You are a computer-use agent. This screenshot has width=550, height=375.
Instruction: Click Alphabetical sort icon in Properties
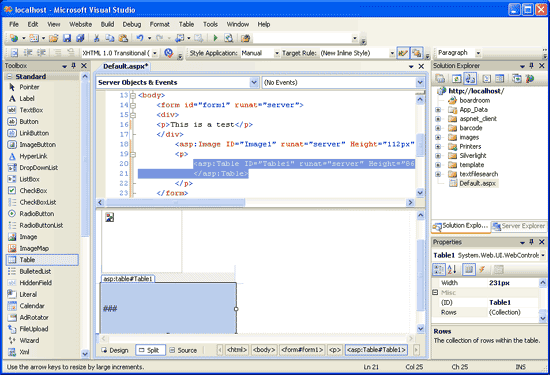click(452, 269)
